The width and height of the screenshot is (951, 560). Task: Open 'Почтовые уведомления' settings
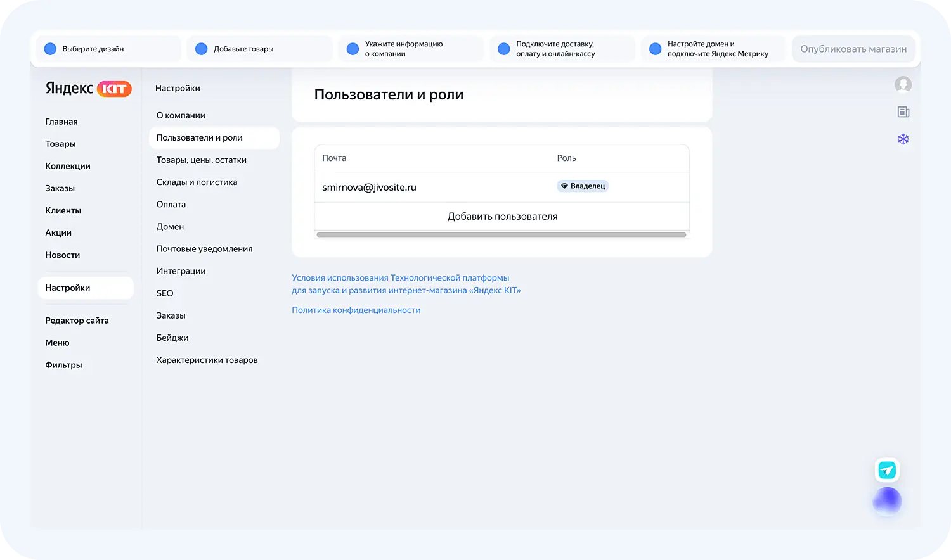[205, 249]
